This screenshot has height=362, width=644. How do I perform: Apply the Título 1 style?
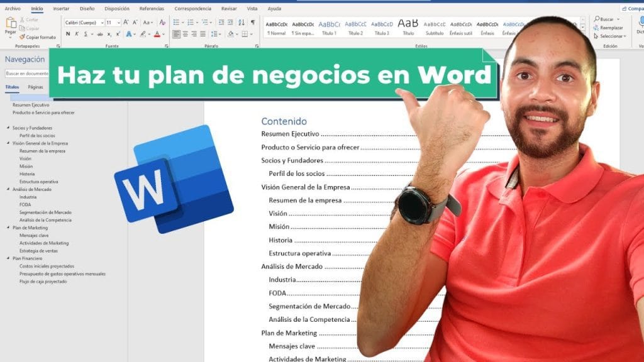pyautogui.click(x=329, y=28)
